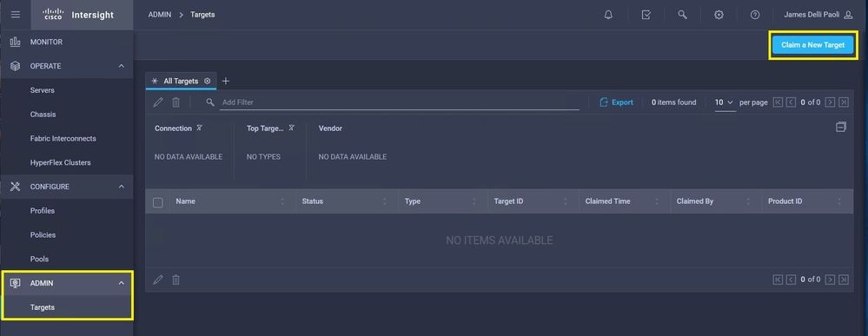Clear the Connection widget filter

click(x=199, y=128)
